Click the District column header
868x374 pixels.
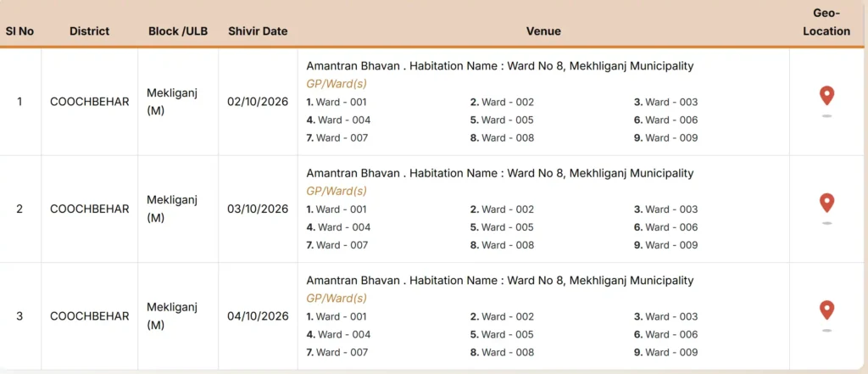[x=89, y=31]
